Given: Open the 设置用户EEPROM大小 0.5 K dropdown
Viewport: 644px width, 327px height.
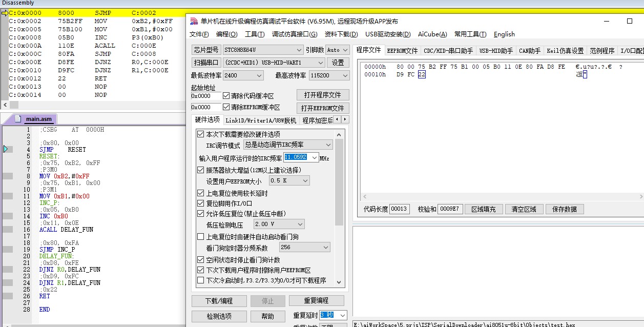Looking at the screenshot, I should [x=289, y=181].
